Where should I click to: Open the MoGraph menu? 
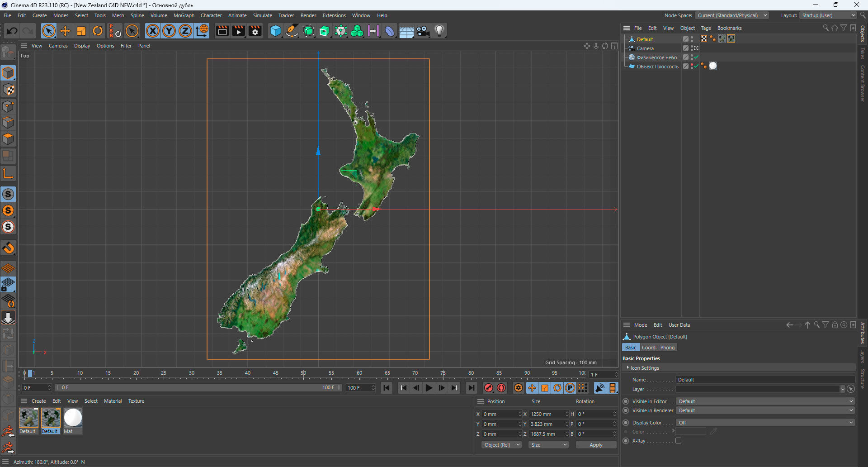[184, 15]
